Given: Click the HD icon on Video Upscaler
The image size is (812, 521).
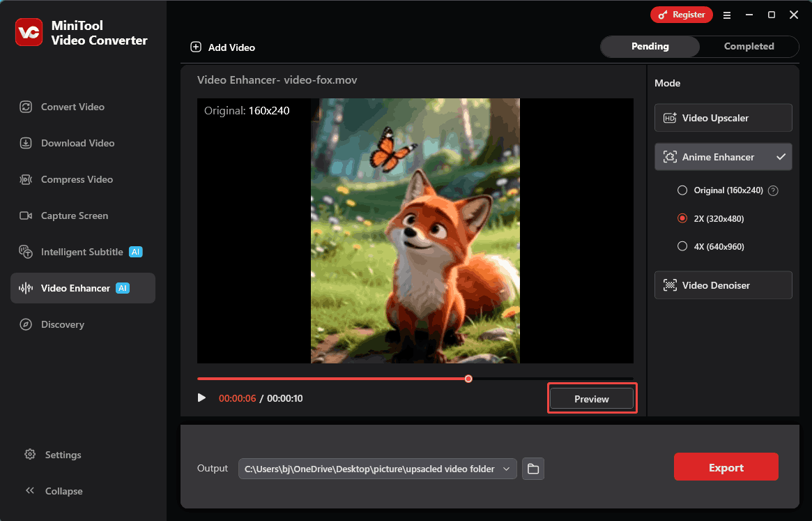Looking at the screenshot, I should pyautogui.click(x=670, y=118).
